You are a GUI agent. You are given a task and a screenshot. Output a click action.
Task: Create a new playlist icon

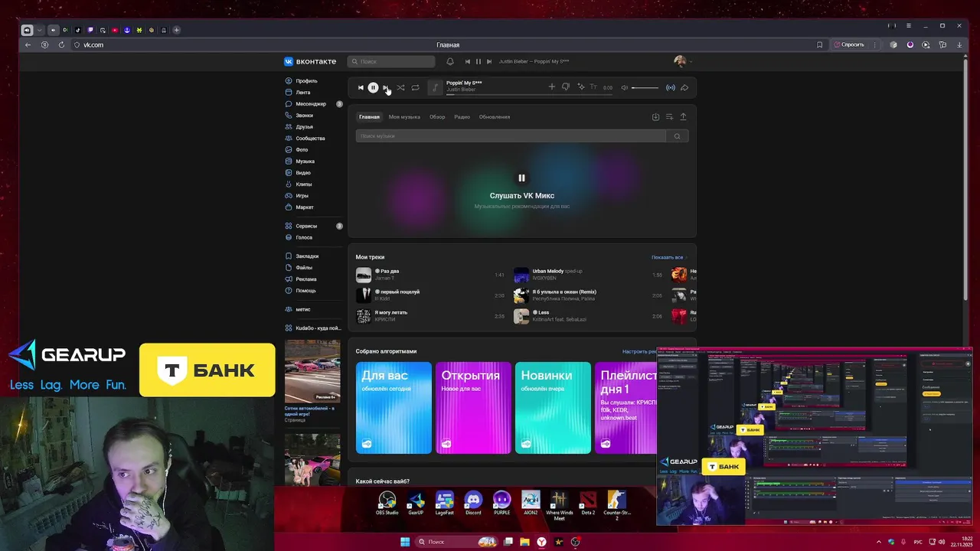click(669, 117)
